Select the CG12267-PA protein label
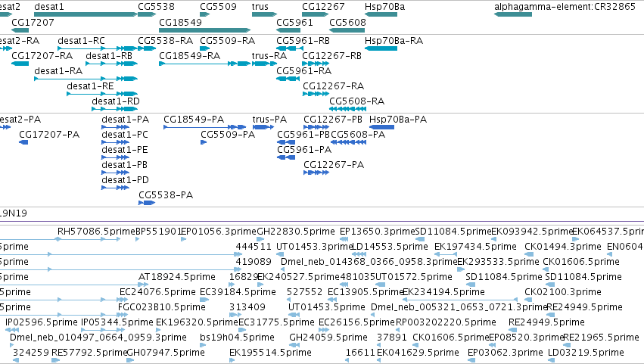The width and height of the screenshot is (644, 364). pos(334,165)
